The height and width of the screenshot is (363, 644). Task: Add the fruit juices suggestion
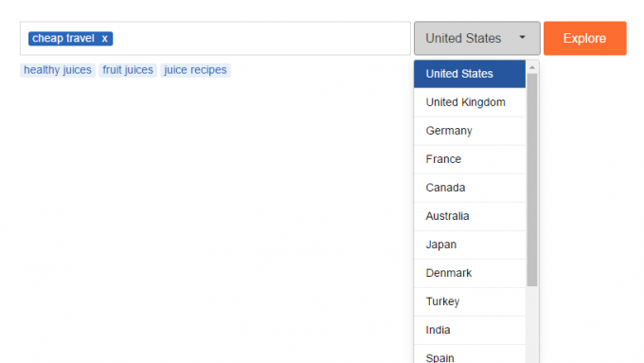tap(128, 70)
